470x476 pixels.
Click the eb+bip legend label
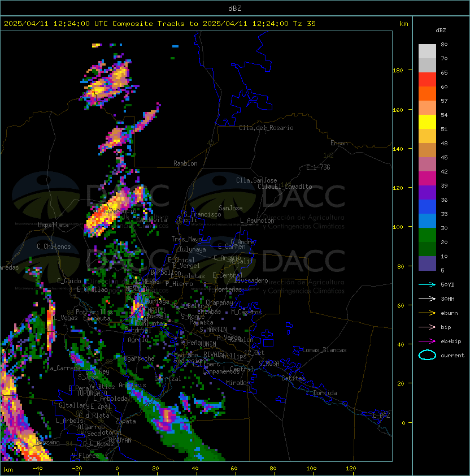[x=451, y=341]
